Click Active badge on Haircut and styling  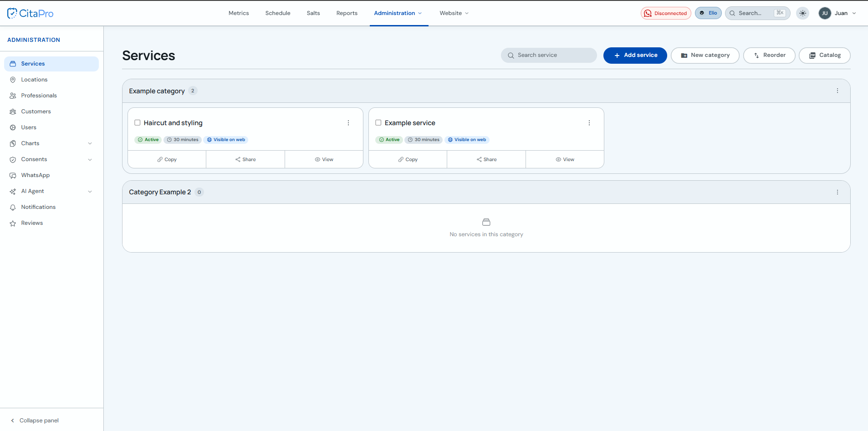point(148,140)
